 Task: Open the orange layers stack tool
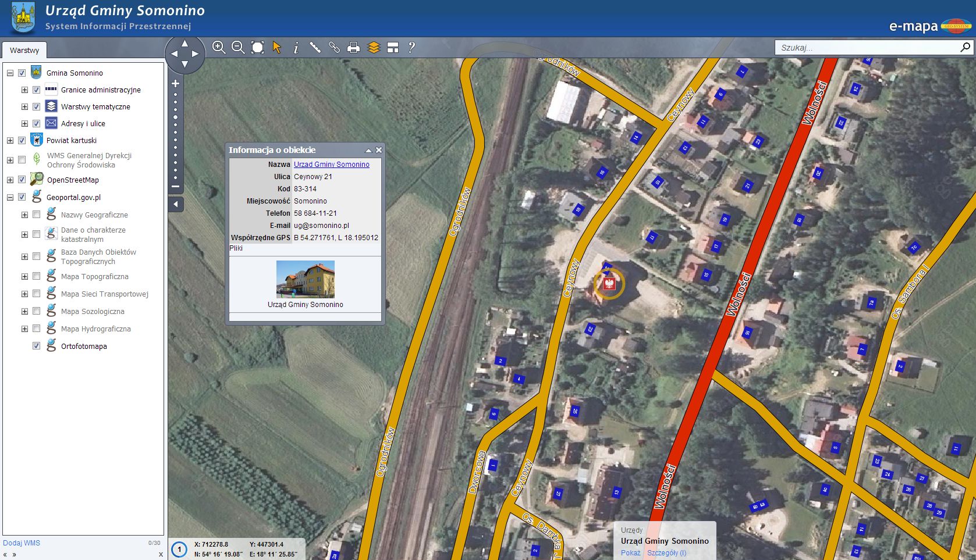(x=374, y=48)
